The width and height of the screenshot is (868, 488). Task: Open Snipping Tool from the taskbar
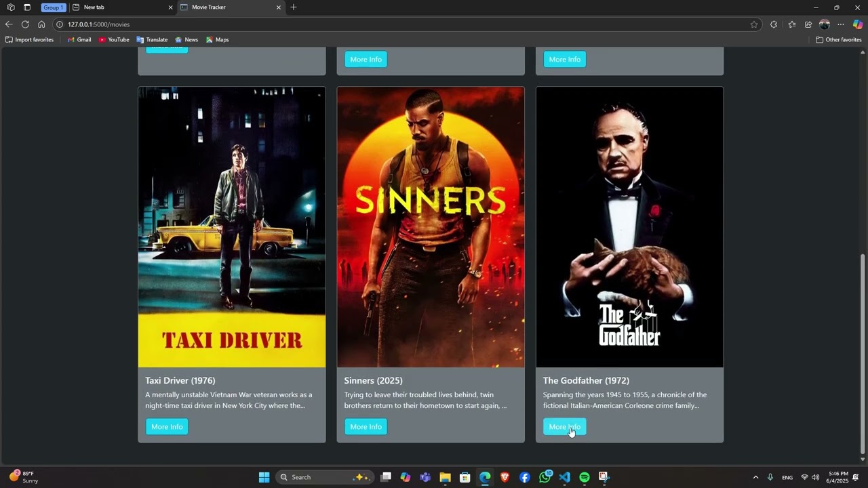pos(604,477)
